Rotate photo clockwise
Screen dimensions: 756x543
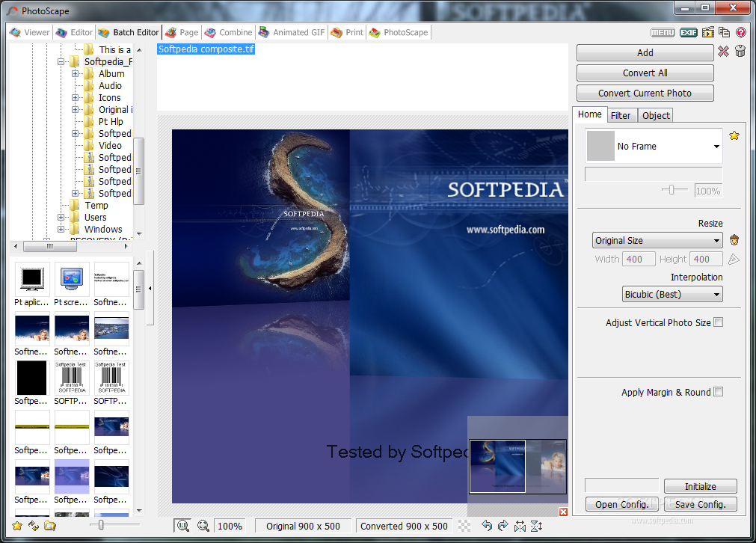tap(503, 526)
